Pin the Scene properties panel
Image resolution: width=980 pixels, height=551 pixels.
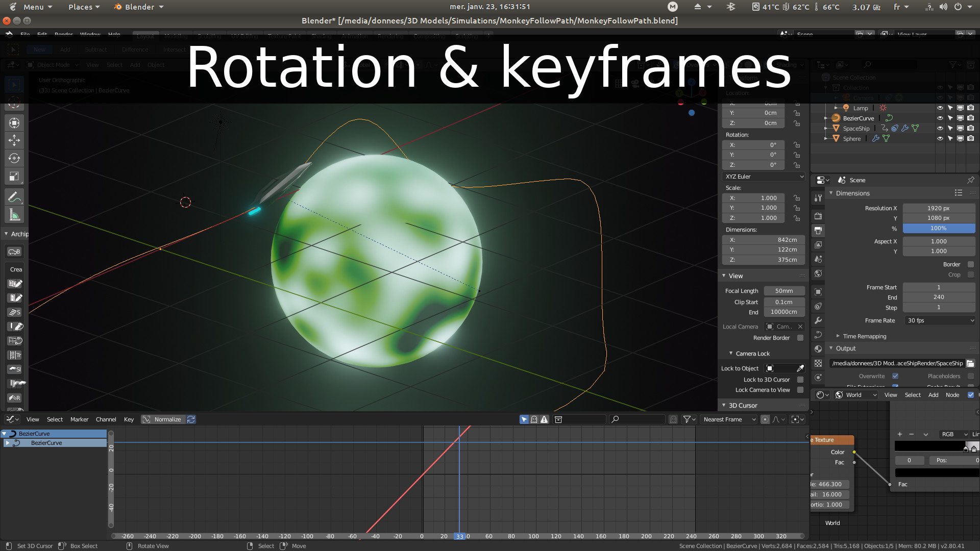(x=971, y=180)
